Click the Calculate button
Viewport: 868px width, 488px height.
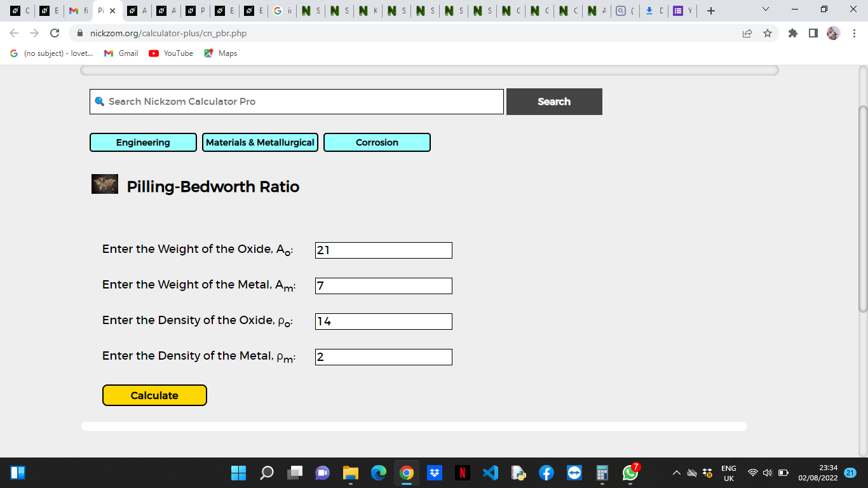pos(154,395)
